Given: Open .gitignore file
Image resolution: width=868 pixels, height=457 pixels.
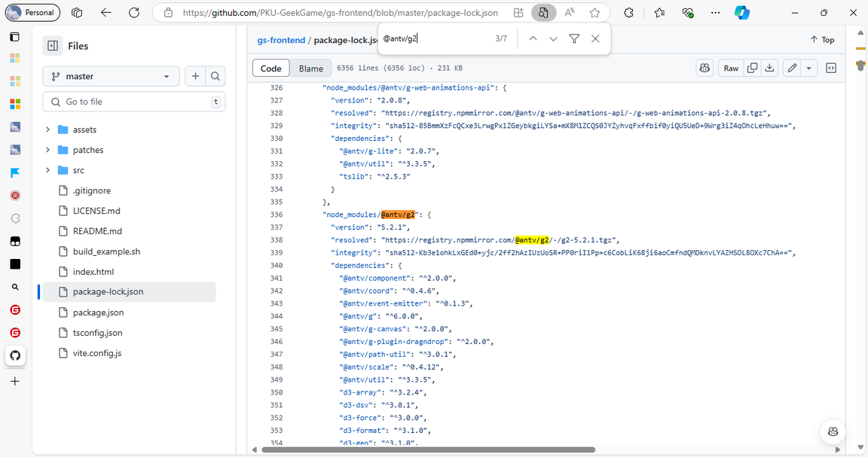Looking at the screenshot, I should 91,190.
